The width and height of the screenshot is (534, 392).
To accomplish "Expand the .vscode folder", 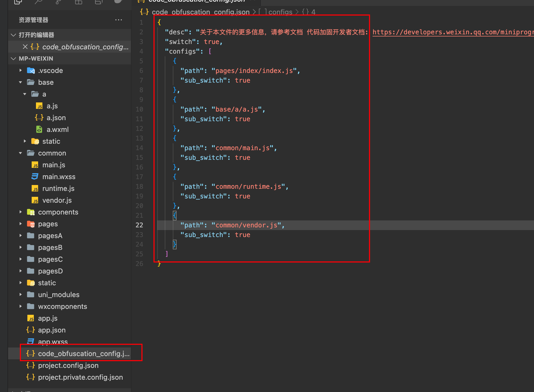I will [21, 71].
